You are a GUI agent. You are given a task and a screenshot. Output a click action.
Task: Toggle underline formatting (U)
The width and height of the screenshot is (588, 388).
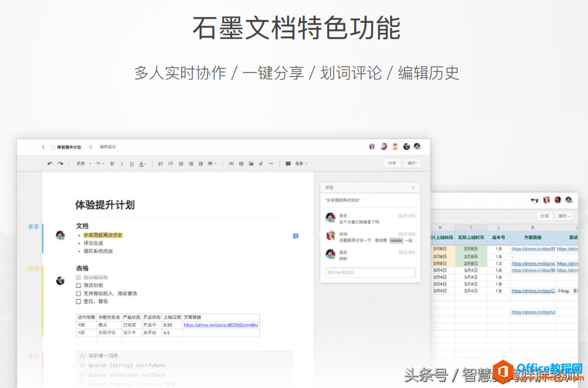pos(132,164)
